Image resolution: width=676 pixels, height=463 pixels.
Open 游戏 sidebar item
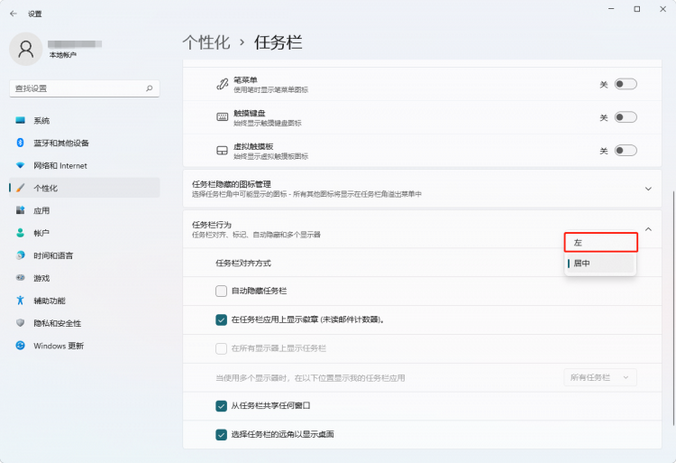(x=84, y=278)
